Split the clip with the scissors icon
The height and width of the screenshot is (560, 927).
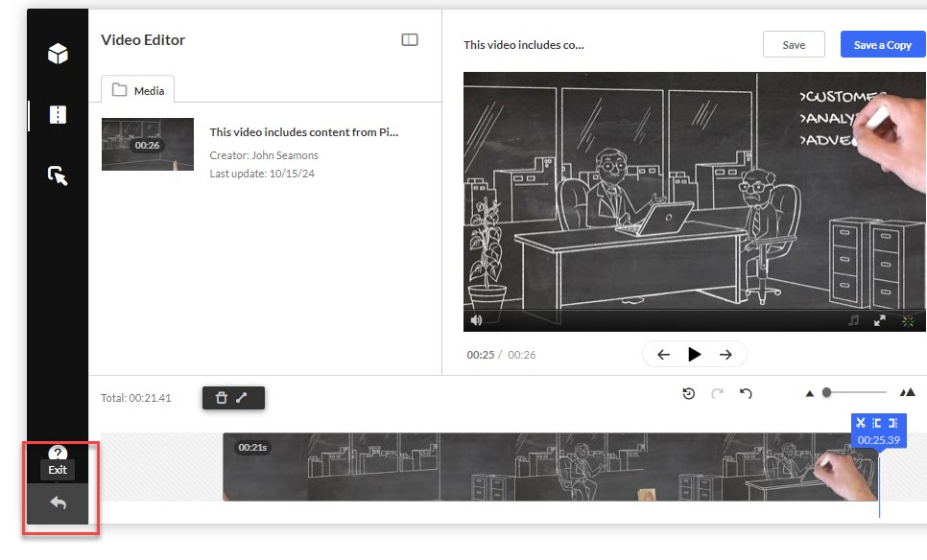point(861,422)
